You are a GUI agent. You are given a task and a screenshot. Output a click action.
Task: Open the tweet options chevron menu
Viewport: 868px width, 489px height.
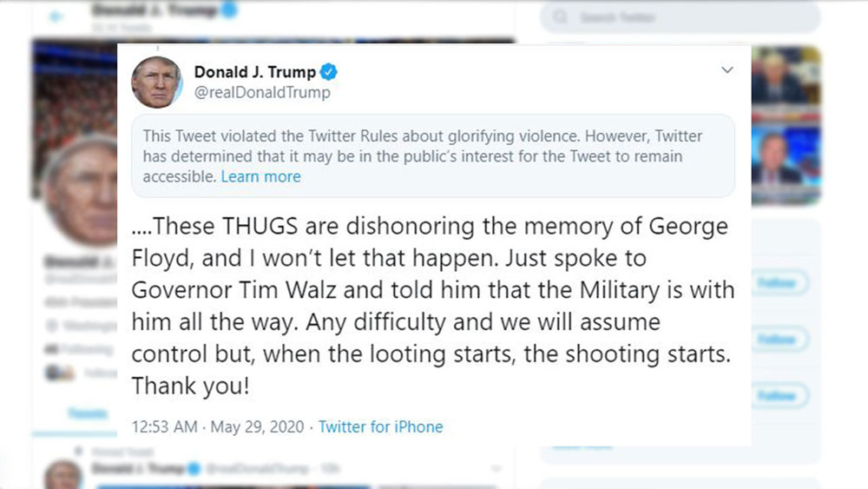(727, 70)
